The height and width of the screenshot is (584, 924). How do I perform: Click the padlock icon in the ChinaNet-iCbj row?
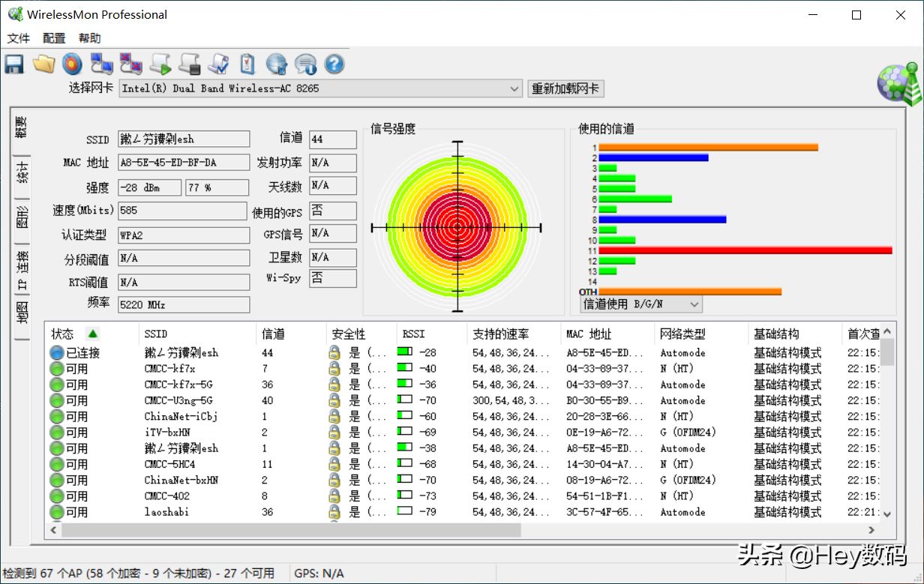pyautogui.click(x=334, y=416)
